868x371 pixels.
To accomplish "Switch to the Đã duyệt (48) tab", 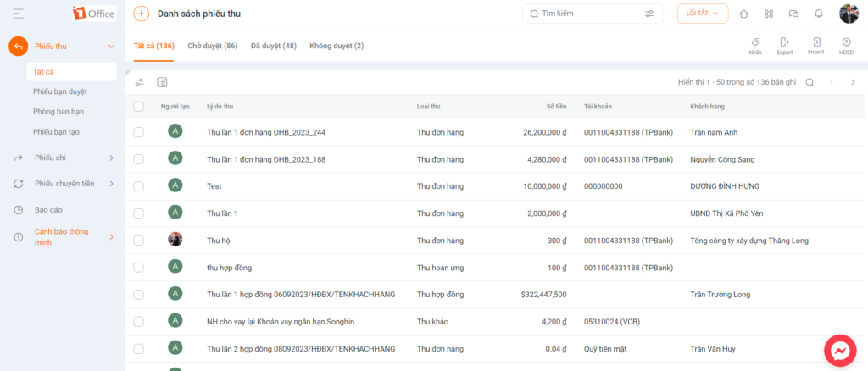I will 274,46.
